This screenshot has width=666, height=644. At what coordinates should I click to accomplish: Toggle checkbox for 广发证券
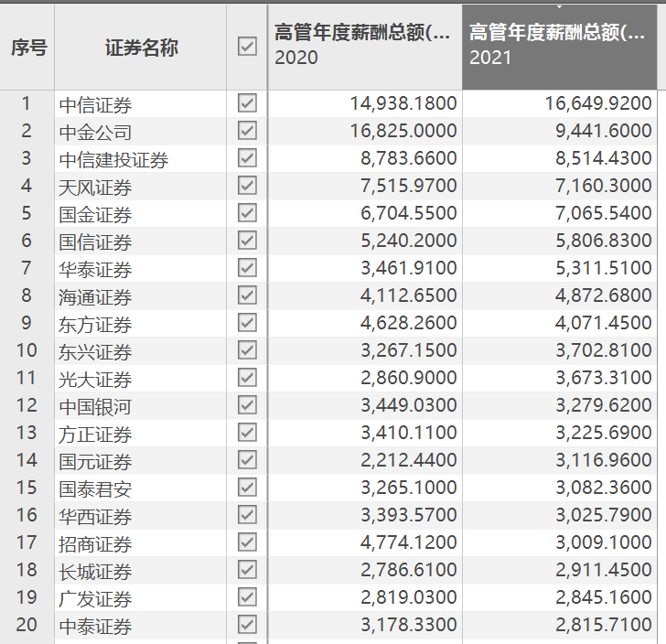click(247, 597)
